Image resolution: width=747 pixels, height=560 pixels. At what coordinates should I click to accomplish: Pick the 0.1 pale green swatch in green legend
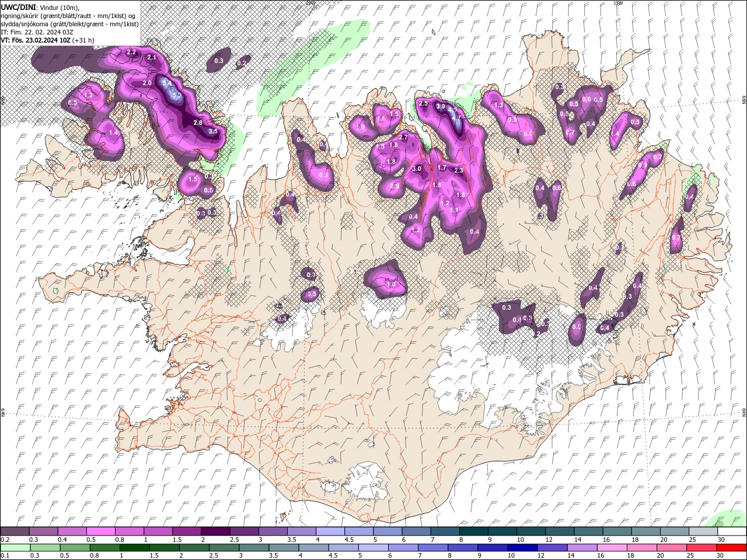click(x=15, y=548)
